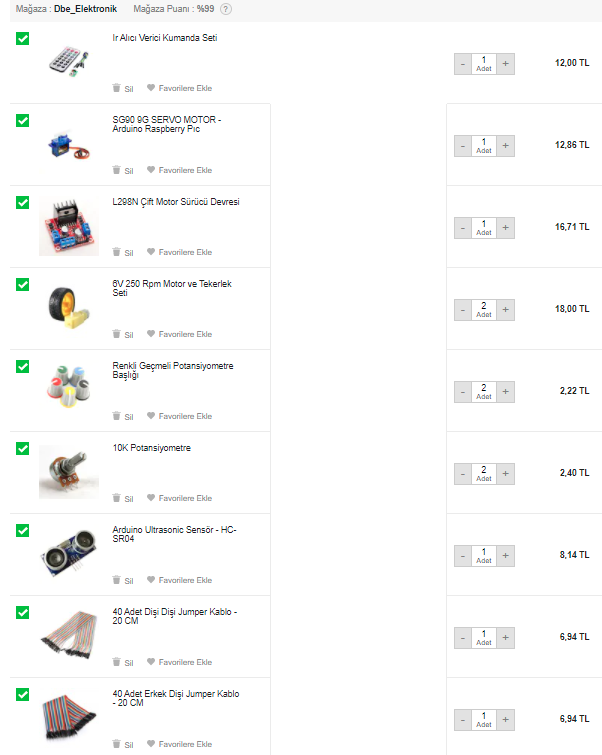Click favorite heart for 6V 250 Rpm Motor
602x755 pixels.
[151, 334]
